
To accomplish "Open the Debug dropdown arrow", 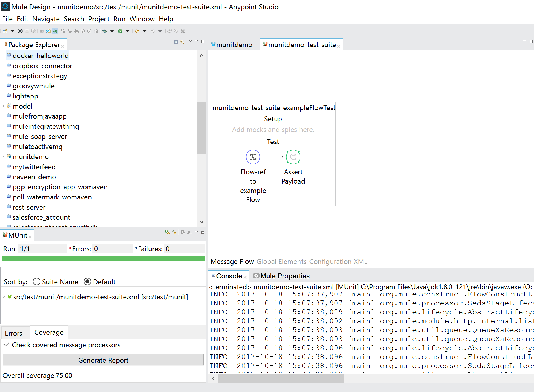I will (112, 31).
